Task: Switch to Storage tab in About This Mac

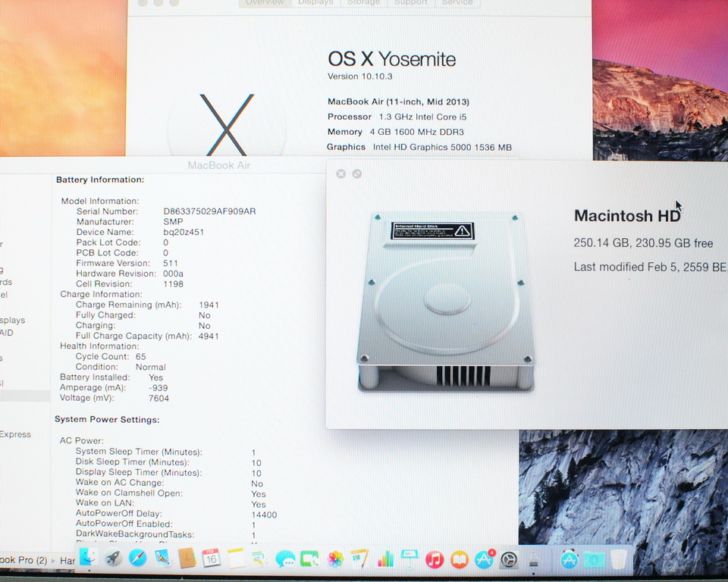Action: coord(363,3)
